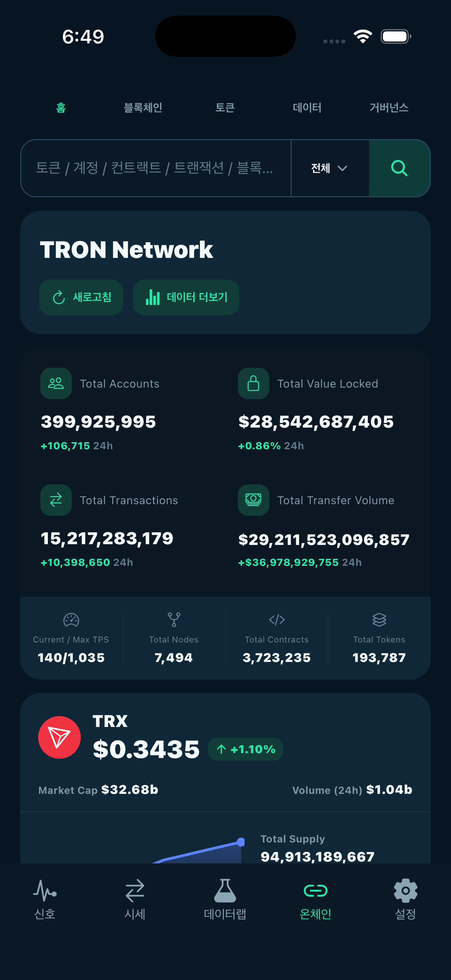Open the 신호 bottom tab

coord(45,899)
